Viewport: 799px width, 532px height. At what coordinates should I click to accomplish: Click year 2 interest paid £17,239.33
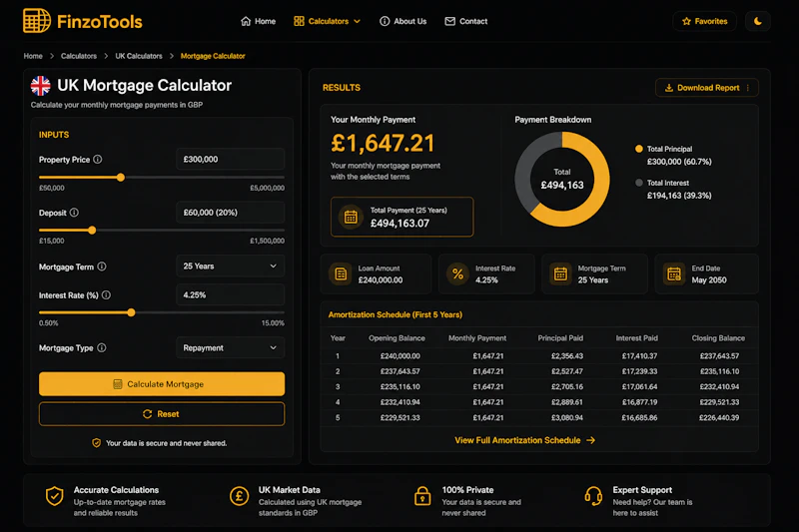coord(639,371)
